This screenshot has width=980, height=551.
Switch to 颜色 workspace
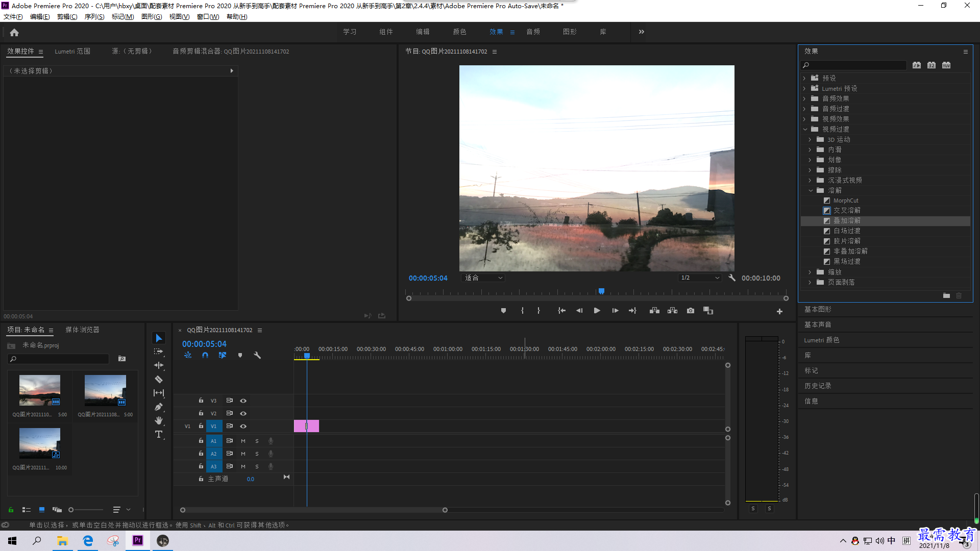pyautogui.click(x=459, y=32)
